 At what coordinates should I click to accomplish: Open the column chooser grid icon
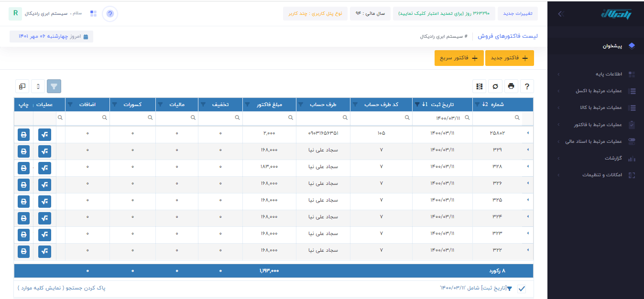[479, 86]
